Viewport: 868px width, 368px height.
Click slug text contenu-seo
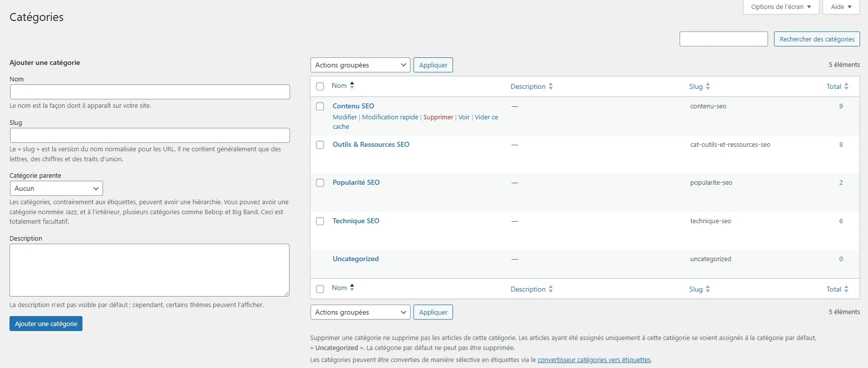[x=708, y=106]
